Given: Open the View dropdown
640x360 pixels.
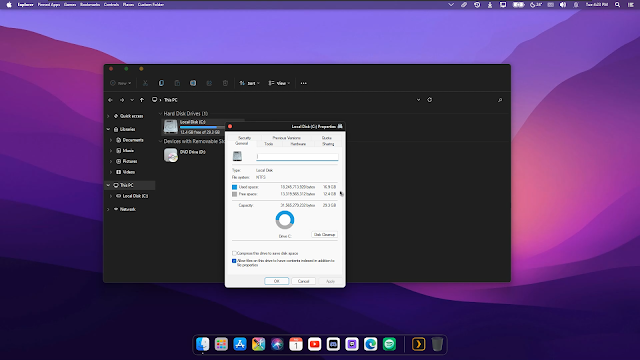Looking at the screenshot, I should coord(279,83).
